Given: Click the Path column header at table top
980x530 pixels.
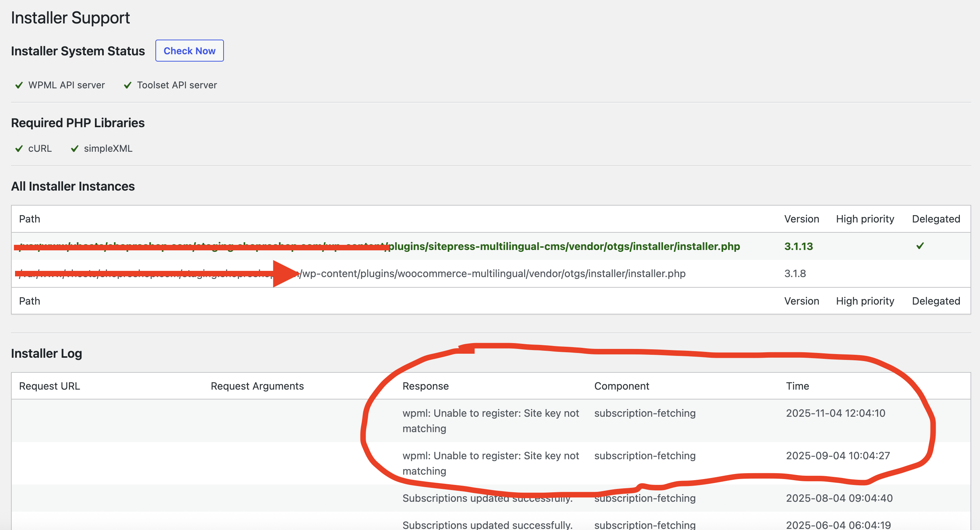Looking at the screenshot, I should (x=30, y=219).
